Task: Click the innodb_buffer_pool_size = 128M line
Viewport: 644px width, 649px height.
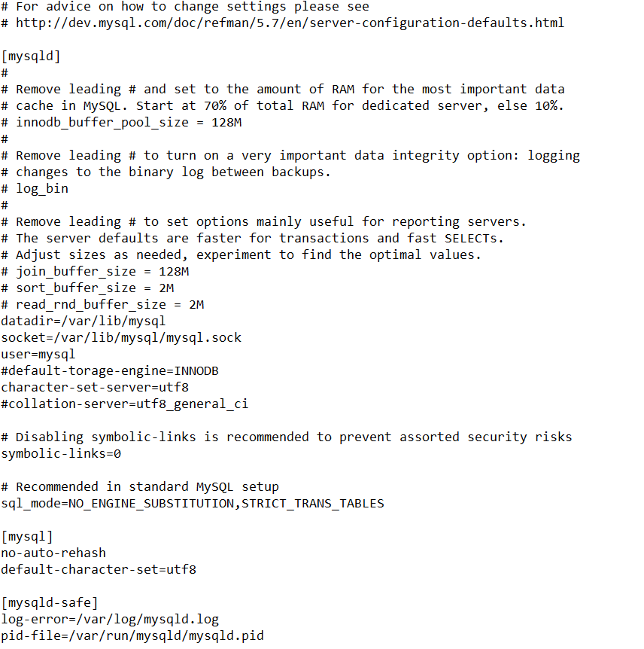Action: [129, 122]
